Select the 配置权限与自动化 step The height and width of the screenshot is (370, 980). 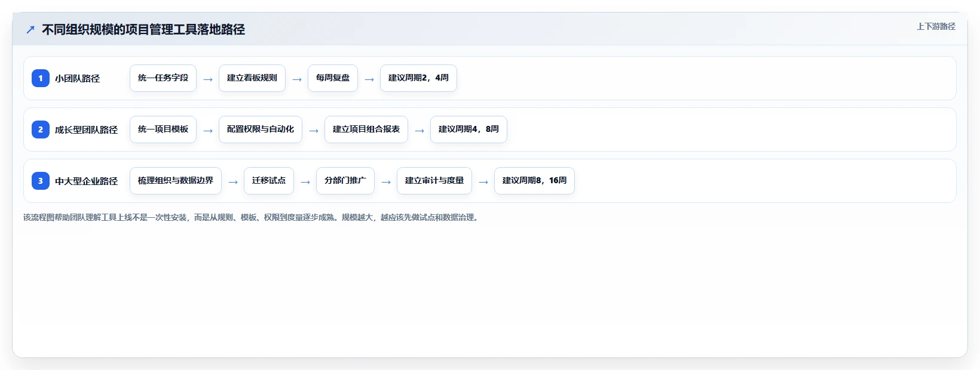tap(261, 129)
